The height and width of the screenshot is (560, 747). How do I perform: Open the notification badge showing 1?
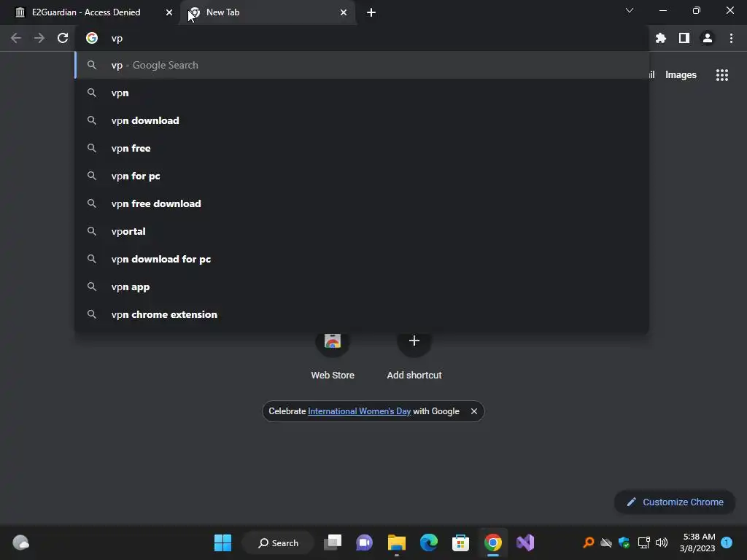point(727,542)
